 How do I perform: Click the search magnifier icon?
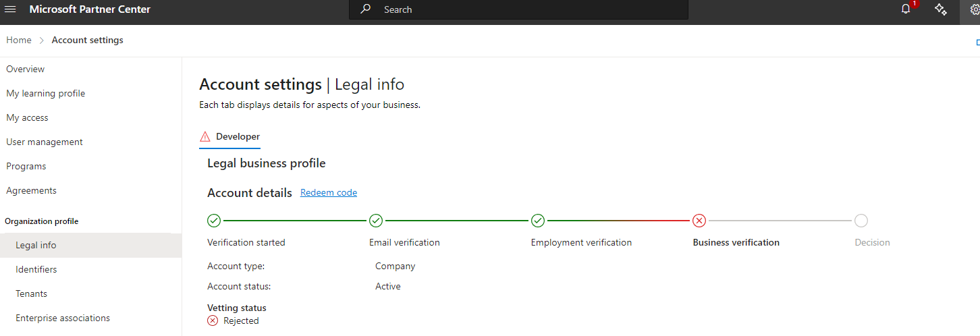pyautogui.click(x=366, y=9)
